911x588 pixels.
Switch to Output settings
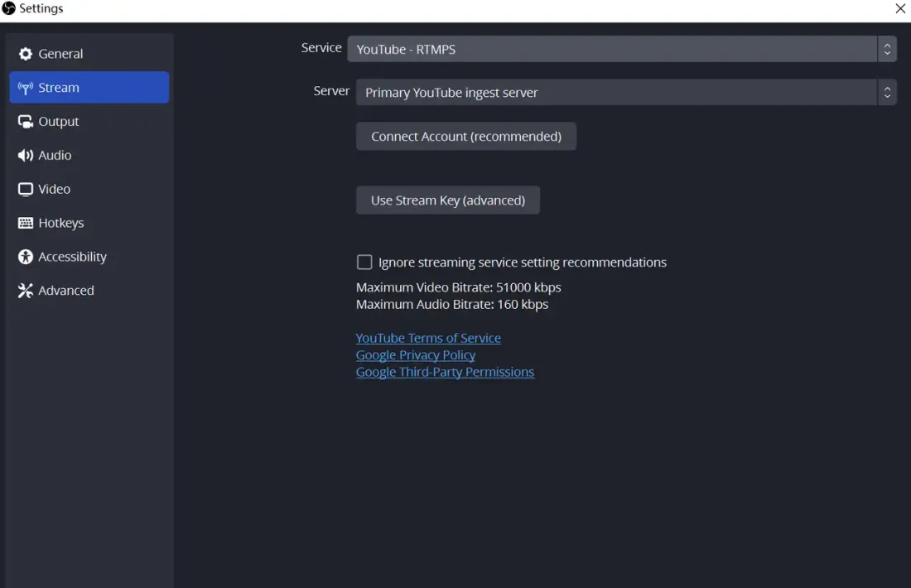coord(89,122)
